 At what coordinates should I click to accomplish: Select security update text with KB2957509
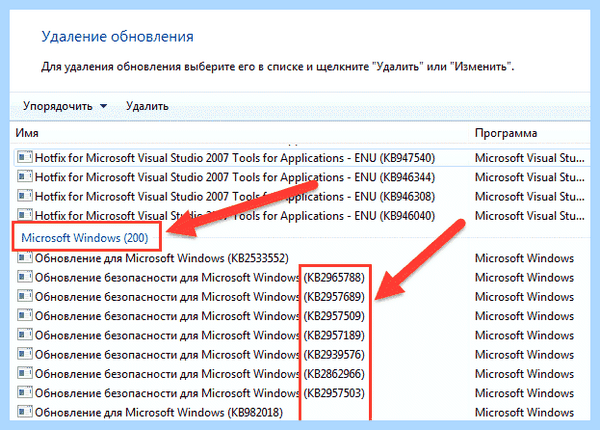pos(200,316)
